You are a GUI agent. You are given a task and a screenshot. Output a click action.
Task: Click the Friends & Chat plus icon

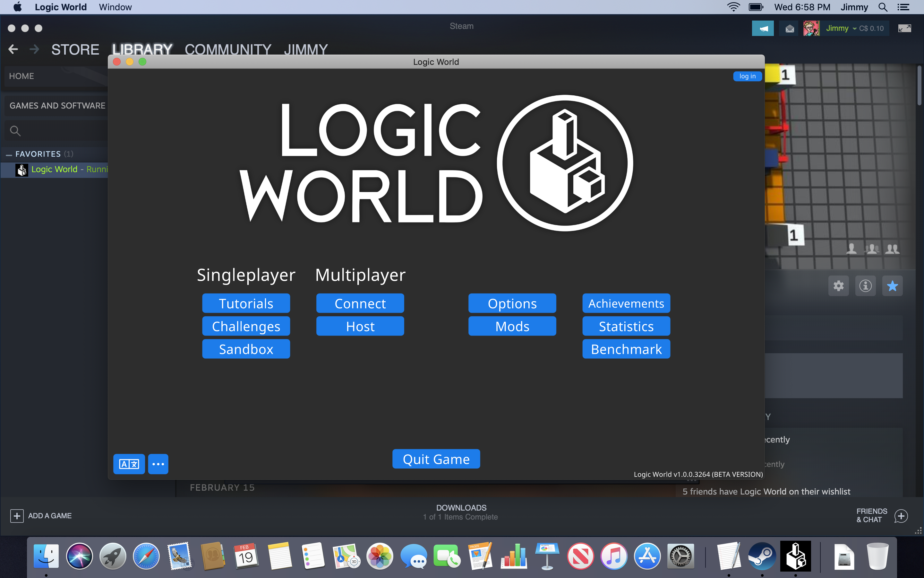(901, 516)
